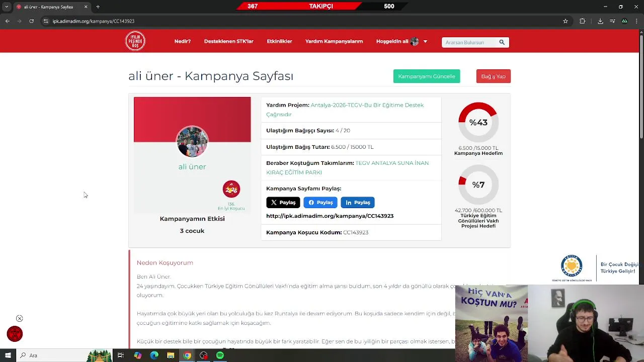Open the media control icon in the Chrome toolbar

[612, 21]
